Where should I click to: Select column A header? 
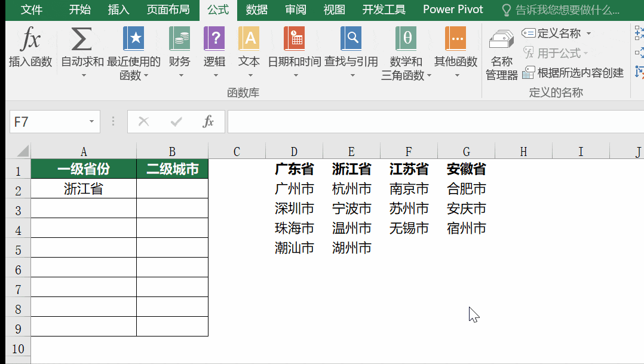(x=84, y=152)
